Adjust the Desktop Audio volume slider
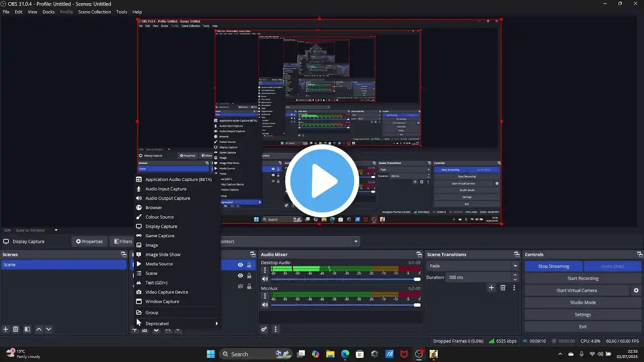The width and height of the screenshot is (644, 362). [x=346, y=279]
